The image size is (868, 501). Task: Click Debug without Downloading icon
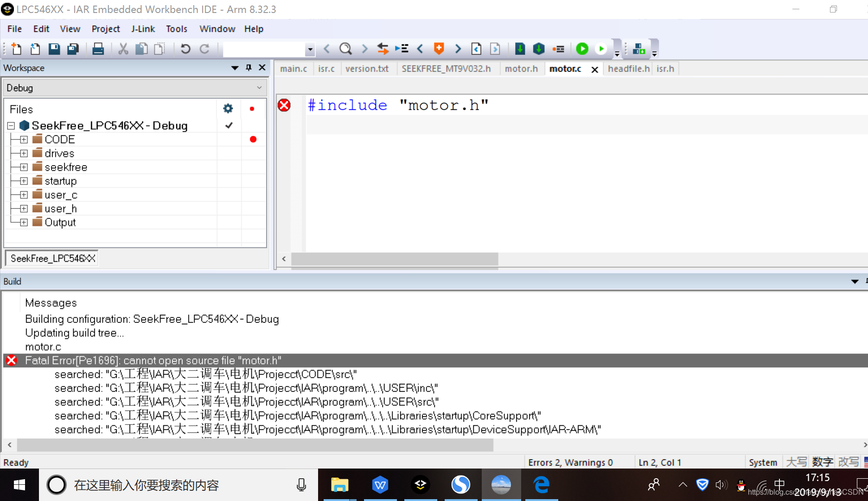pyautogui.click(x=601, y=49)
